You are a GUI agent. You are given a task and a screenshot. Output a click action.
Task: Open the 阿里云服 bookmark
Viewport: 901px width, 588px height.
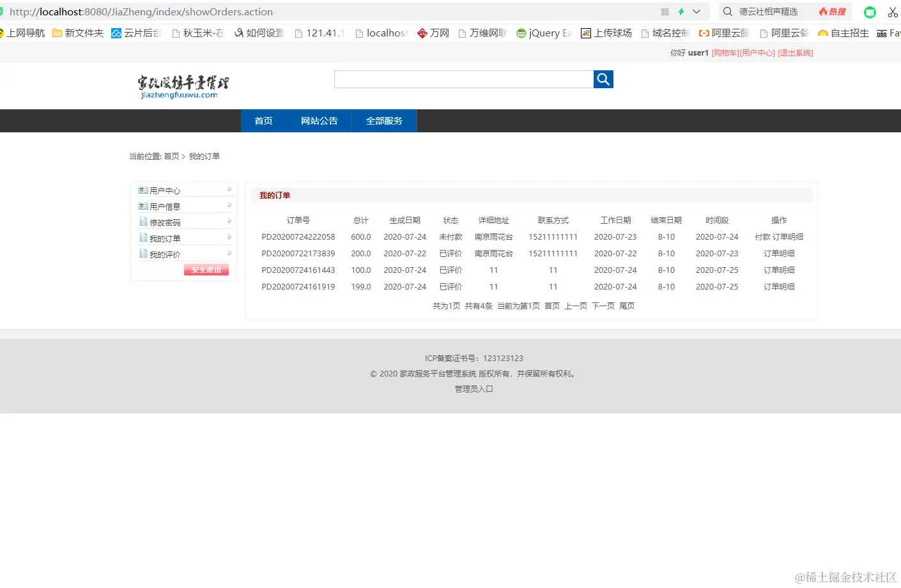pos(724,33)
